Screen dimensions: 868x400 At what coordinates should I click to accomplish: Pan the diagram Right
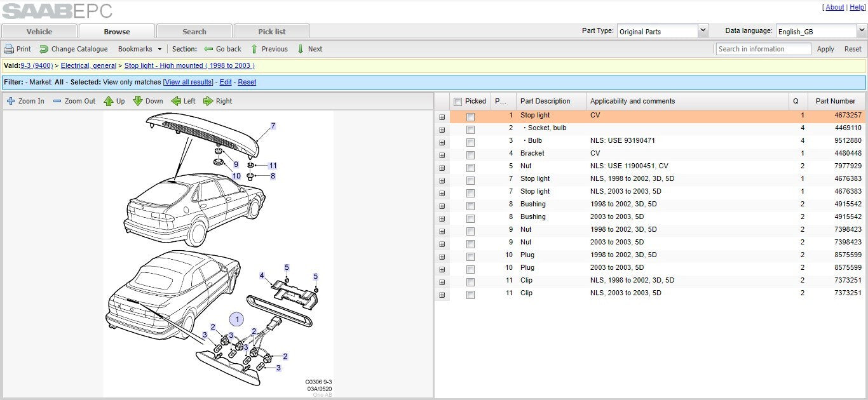[218, 101]
